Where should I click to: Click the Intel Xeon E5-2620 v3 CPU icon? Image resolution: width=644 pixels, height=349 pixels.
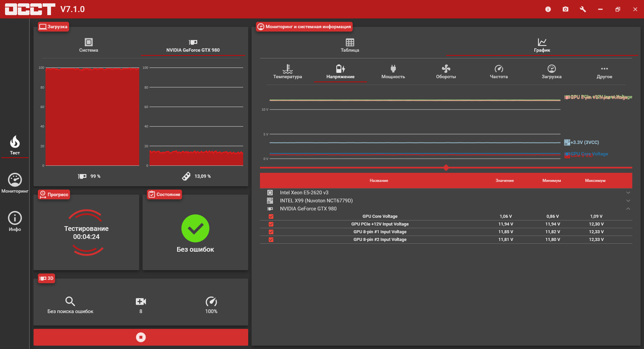[270, 193]
